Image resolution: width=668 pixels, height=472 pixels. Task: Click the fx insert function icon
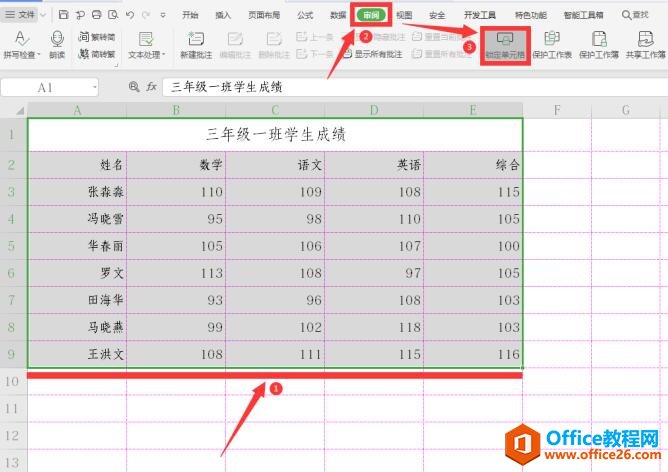pyautogui.click(x=151, y=87)
